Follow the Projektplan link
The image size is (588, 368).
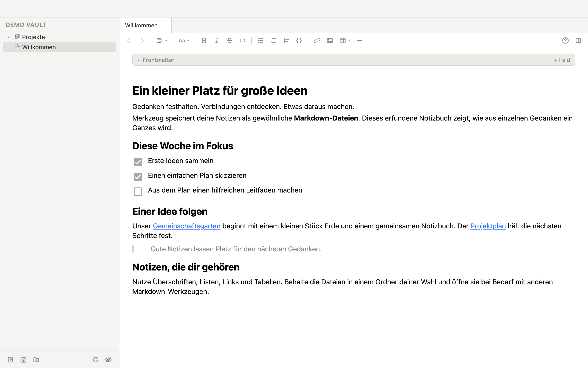tap(488, 226)
